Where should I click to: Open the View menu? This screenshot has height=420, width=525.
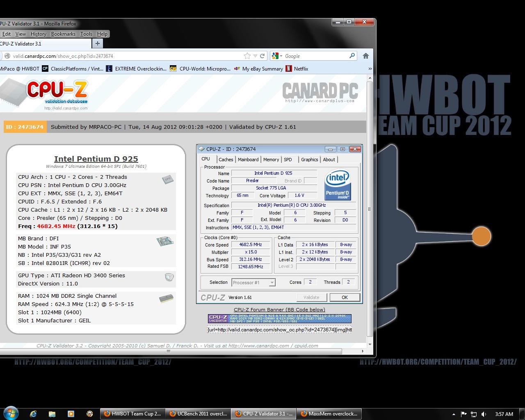pos(21,34)
